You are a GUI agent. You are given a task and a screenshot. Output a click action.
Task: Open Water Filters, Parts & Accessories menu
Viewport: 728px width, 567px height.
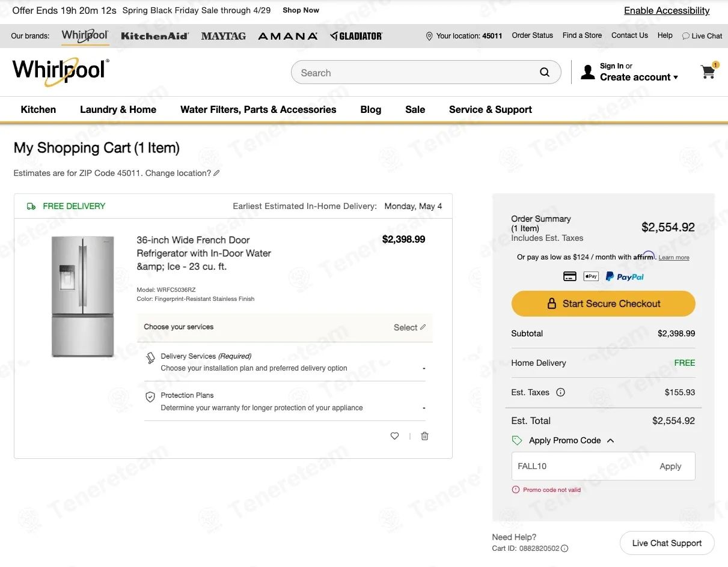(x=258, y=109)
